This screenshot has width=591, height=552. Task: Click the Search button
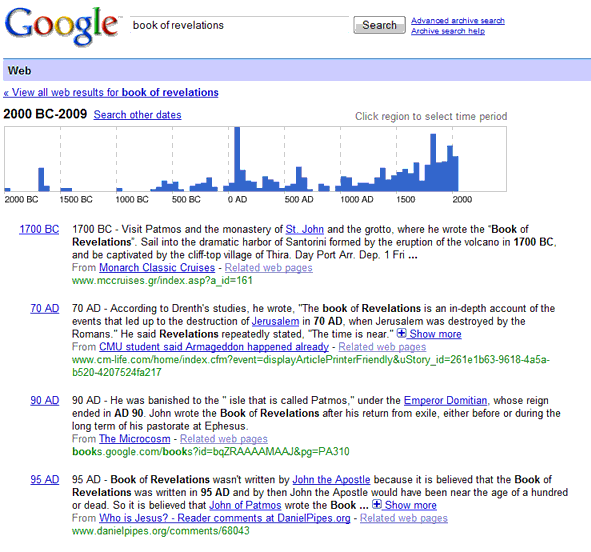click(379, 25)
